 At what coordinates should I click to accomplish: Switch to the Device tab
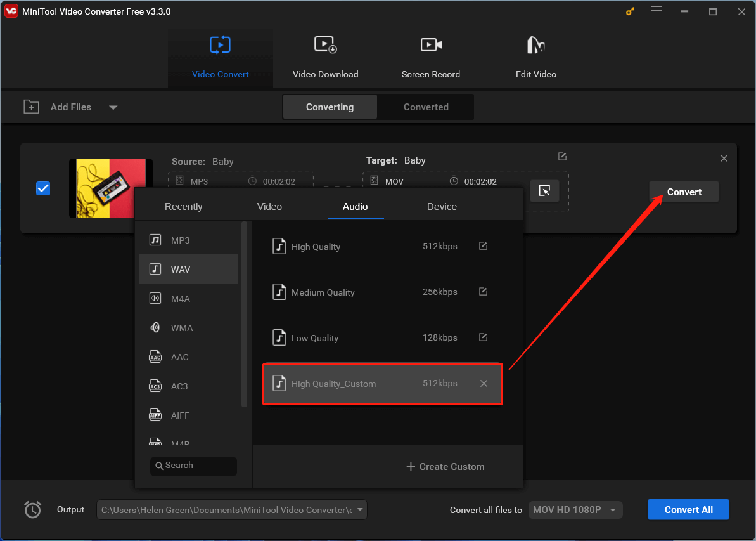coord(442,207)
